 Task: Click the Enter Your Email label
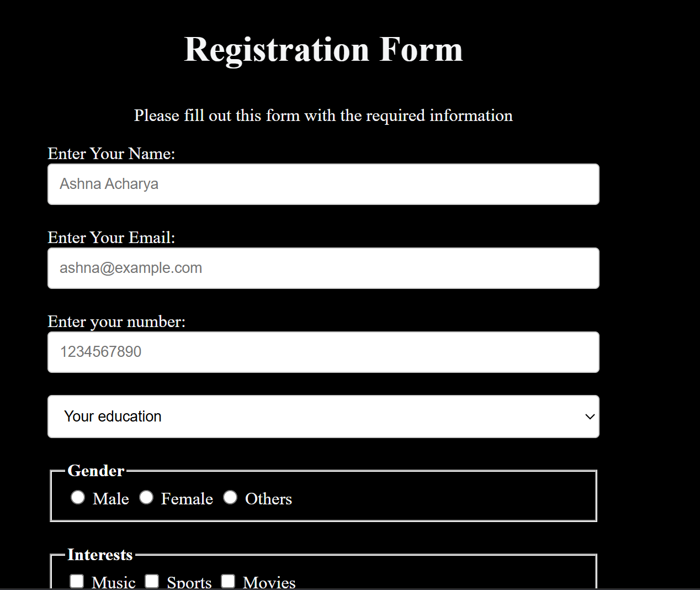click(110, 238)
